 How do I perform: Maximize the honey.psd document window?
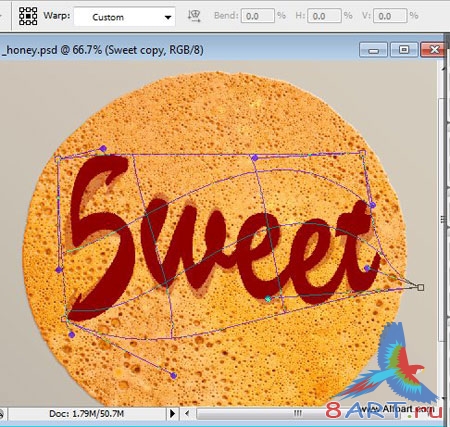(x=404, y=50)
